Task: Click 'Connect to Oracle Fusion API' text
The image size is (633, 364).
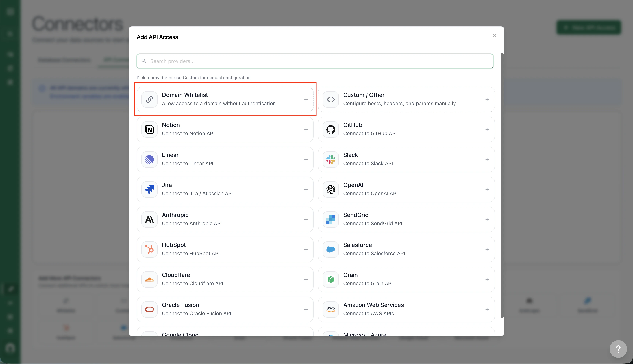Action: coord(197,314)
